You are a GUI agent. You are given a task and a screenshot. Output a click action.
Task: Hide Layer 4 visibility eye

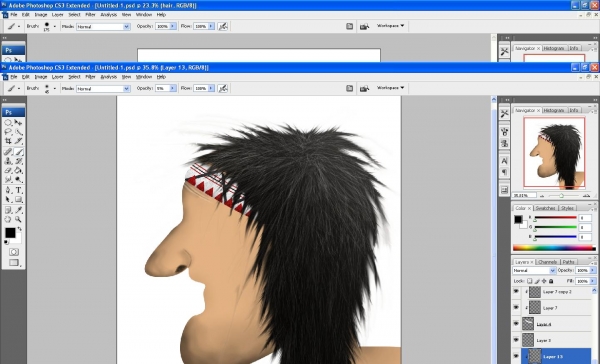coord(516,324)
